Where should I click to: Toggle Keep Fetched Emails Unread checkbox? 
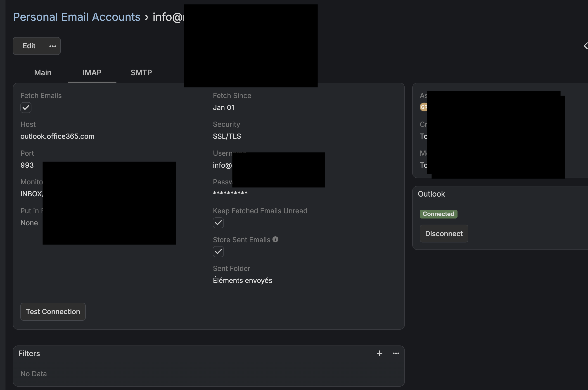coord(218,223)
